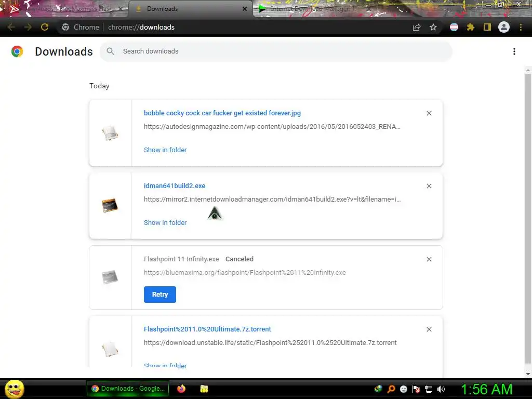
Task: Open idman641build2.exe file link
Action: [175, 185]
